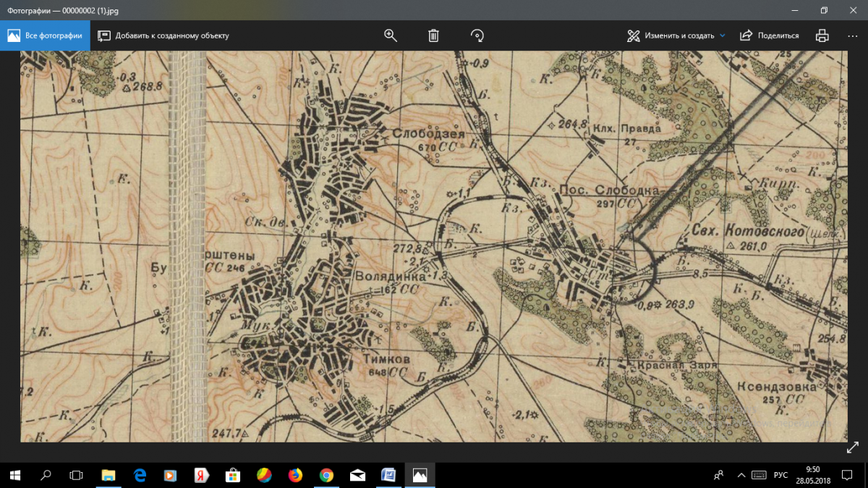Enter fullscreen with the diagonal arrows icon
Screen dimensions: 868x488
tap(852, 448)
